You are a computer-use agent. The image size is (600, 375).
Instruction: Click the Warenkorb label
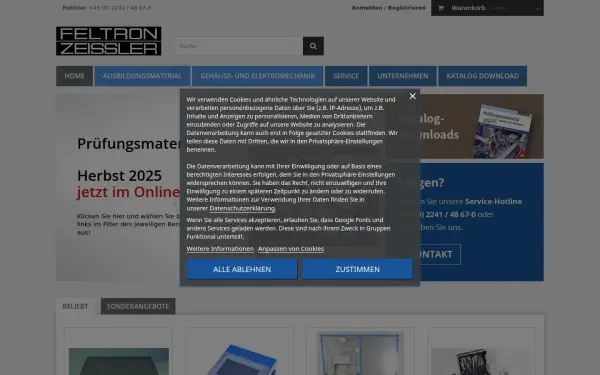468,8
